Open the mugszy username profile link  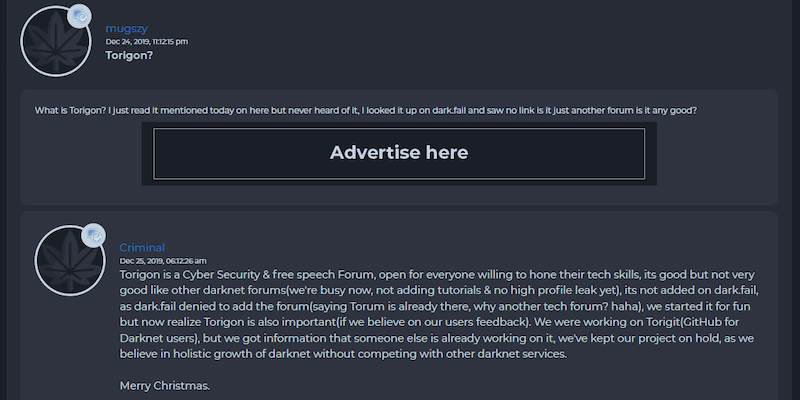pos(127,29)
